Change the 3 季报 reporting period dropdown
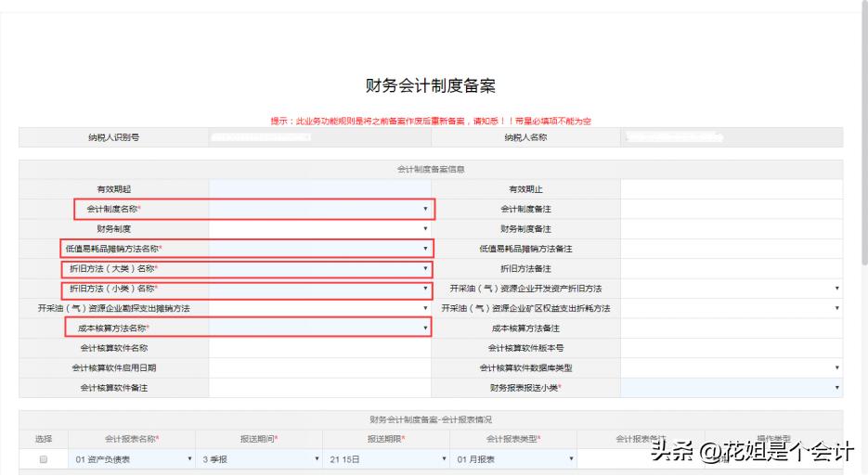The image size is (868, 476). (259, 459)
